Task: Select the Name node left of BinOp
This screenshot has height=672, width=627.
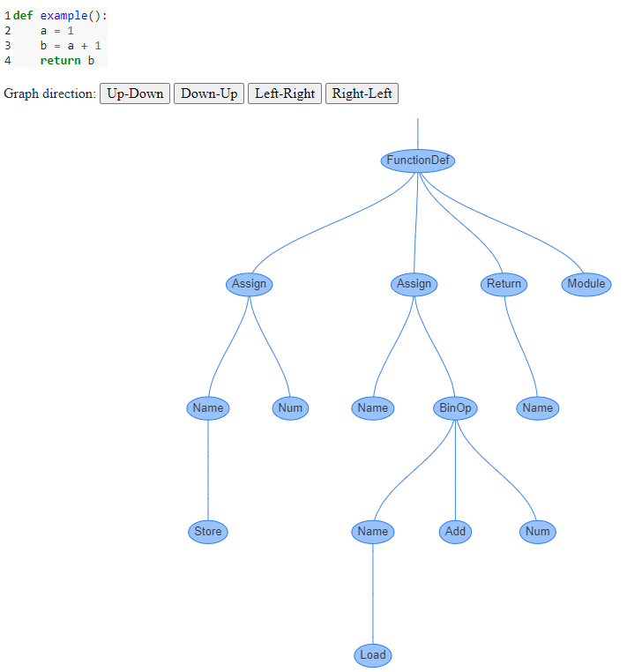Action: point(372,408)
